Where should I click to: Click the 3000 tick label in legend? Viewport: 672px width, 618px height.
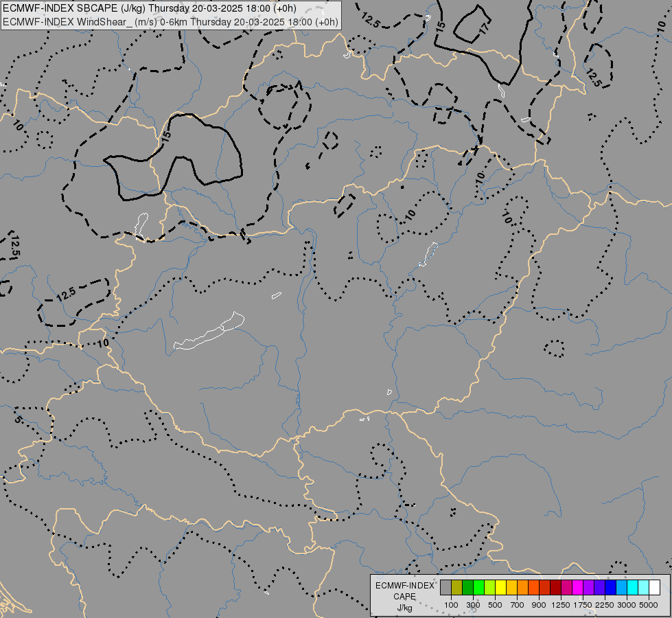click(627, 605)
